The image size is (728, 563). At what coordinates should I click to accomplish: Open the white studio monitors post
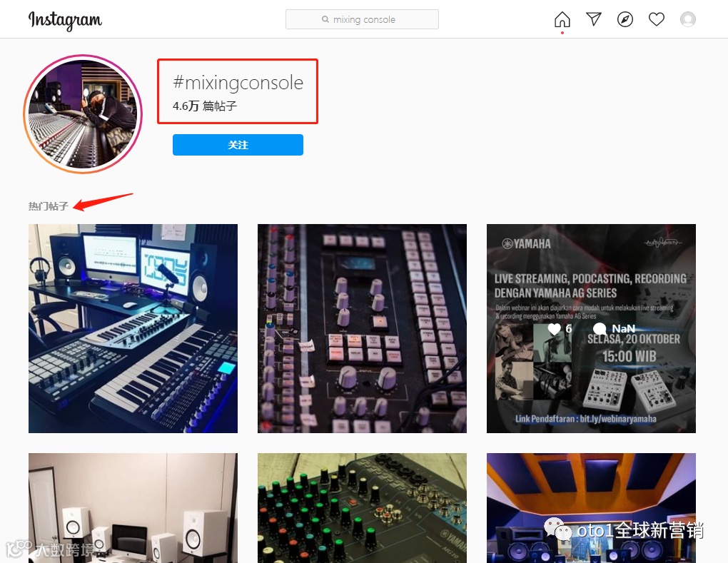[133, 508]
